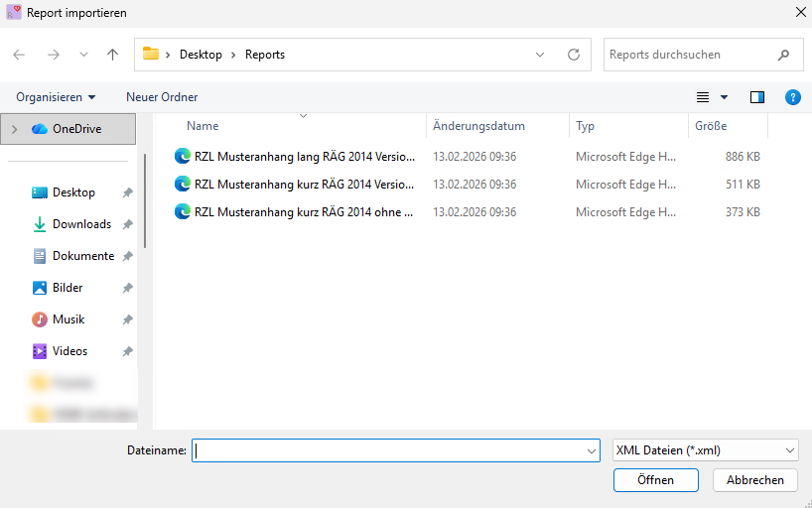Open the Musik folder in sidebar
Viewport: 812px width, 508px height.
point(68,319)
